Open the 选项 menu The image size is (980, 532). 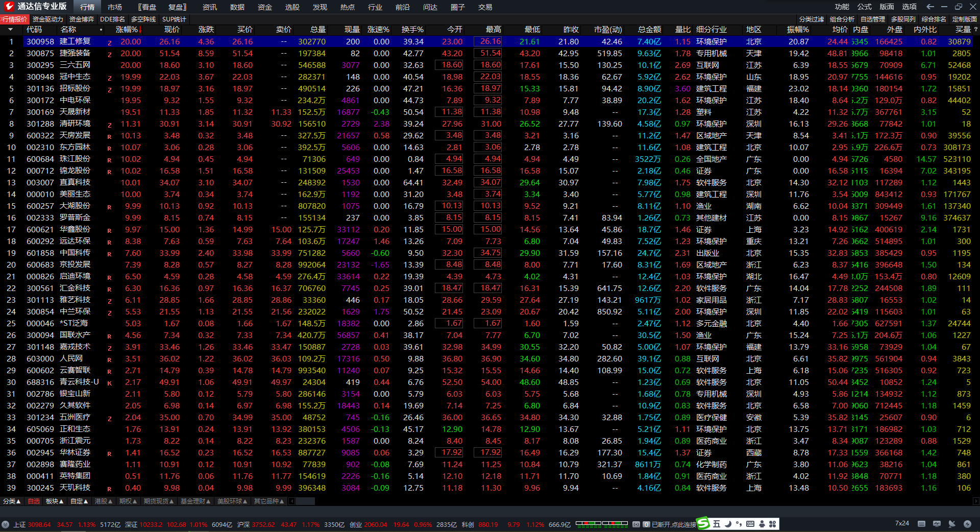click(909, 7)
